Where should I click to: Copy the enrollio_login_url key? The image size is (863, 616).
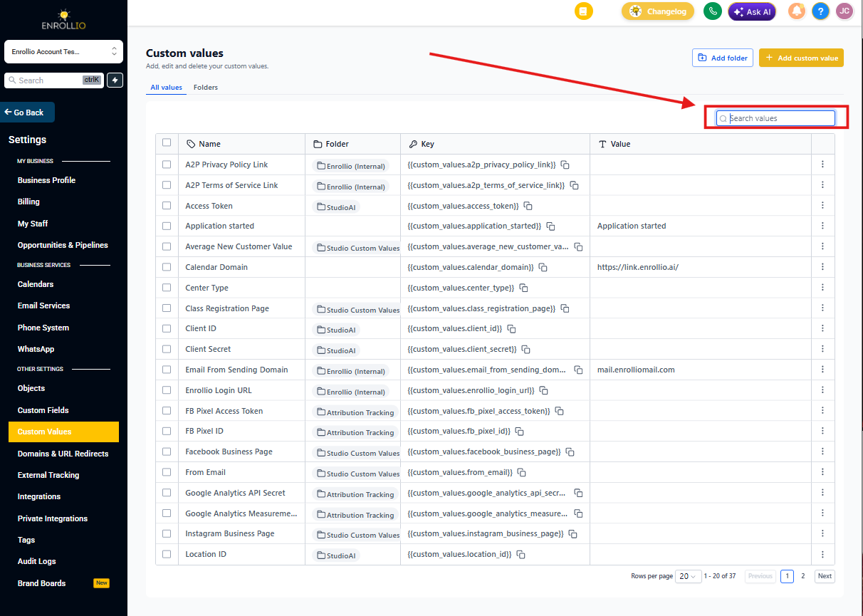[x=543, y=390]
